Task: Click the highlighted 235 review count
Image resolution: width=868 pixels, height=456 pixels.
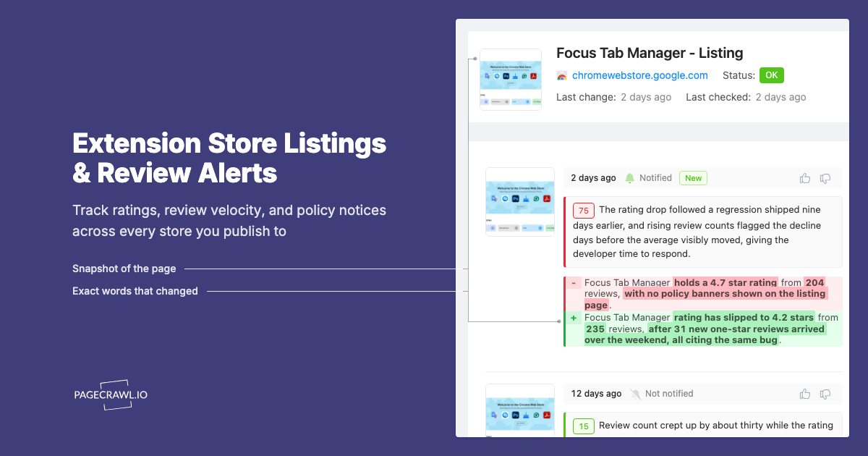Action: pyautogui.click(x=595, y=329)
